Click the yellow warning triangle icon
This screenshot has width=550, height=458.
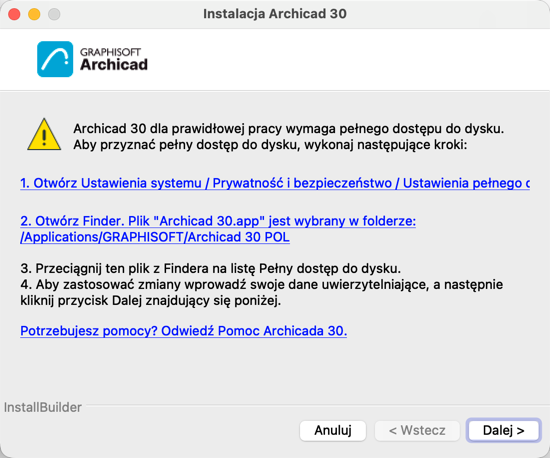(44, 135)
